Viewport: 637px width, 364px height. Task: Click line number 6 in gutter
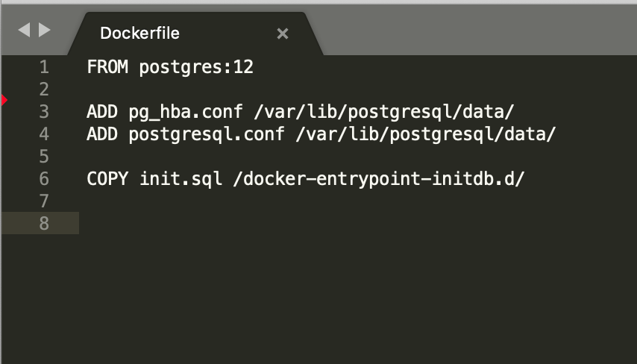(44, 179)
